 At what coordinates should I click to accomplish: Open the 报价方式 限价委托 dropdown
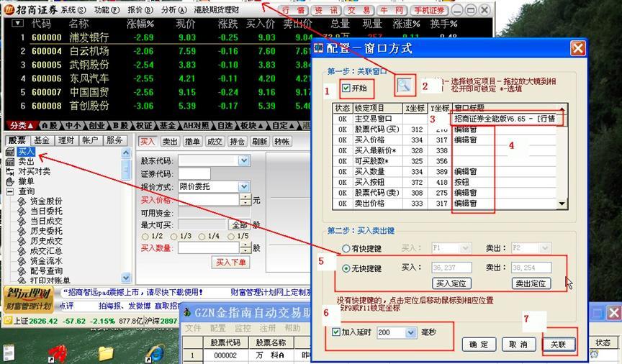point(243,186)
